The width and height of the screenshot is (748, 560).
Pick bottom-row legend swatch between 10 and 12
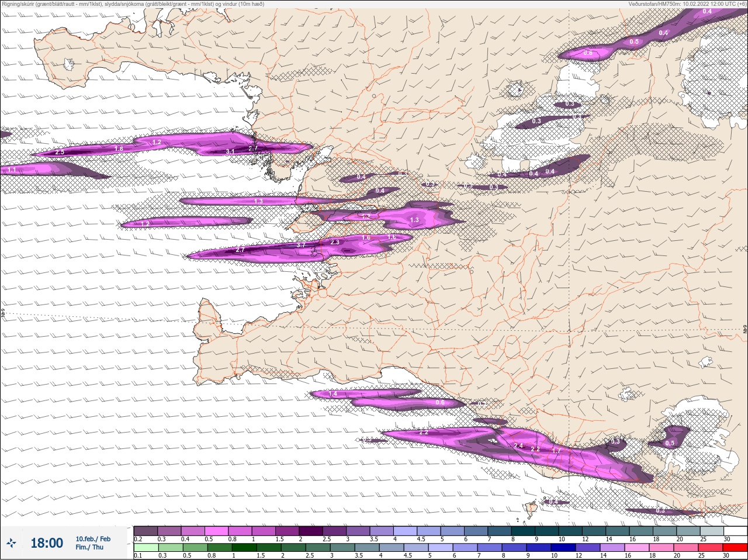click(x=564, y=548)
